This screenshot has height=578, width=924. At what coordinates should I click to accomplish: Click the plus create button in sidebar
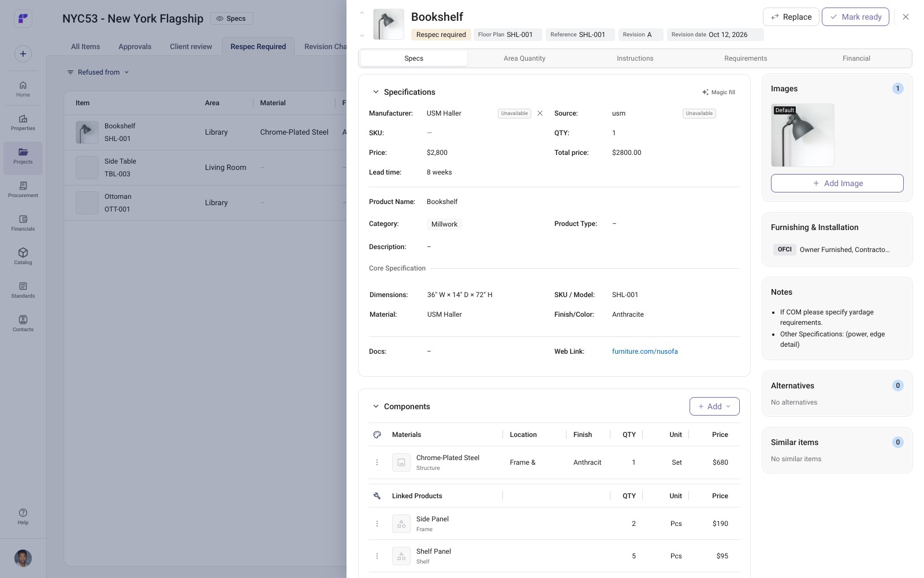tap(23, 54)
